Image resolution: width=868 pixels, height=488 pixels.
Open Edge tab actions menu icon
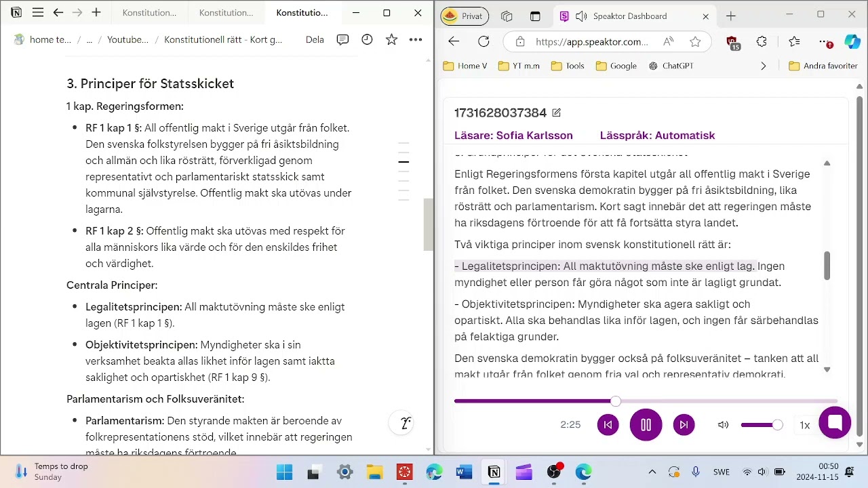click(x=535, y=16)
